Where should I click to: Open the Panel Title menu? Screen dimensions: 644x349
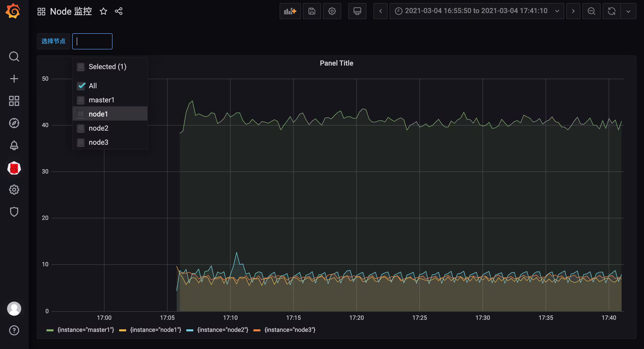336,63
